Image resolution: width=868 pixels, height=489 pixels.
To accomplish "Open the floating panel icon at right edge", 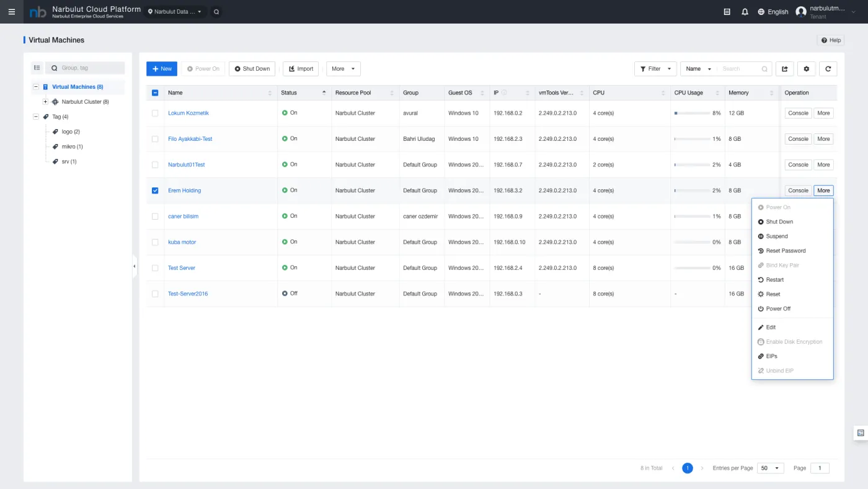I will click(861, 433).
